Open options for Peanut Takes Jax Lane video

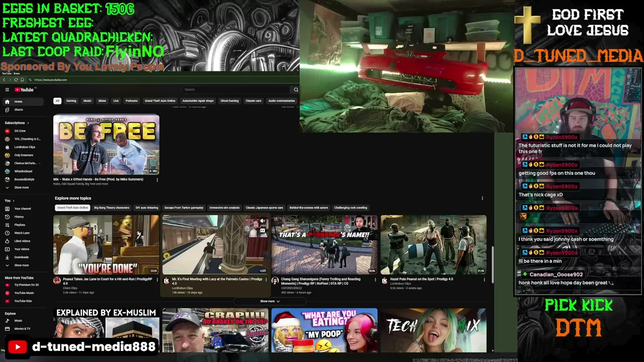pyautogui.click(x=157, y=280)
